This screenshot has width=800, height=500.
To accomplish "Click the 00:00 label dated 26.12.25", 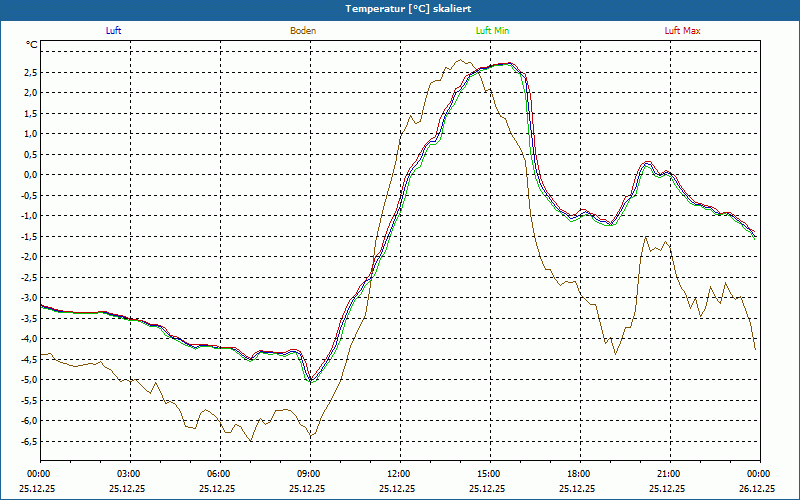I will 758,474.
